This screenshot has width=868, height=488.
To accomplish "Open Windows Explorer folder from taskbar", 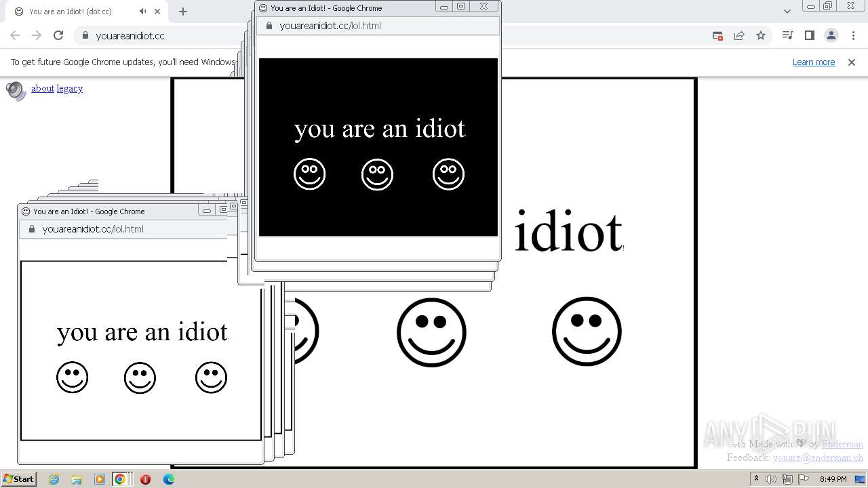I will tap(77, 479).
